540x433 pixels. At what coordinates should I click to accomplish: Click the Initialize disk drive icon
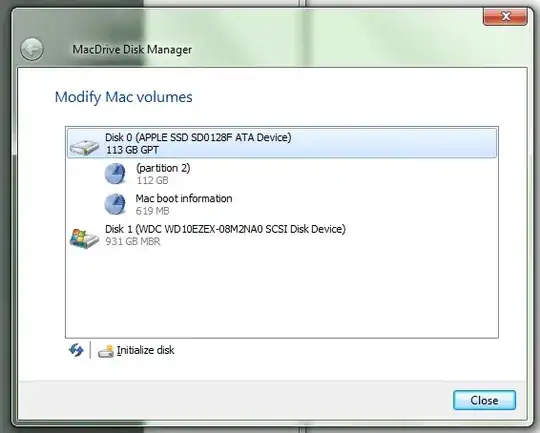click(x=106, y=351)
